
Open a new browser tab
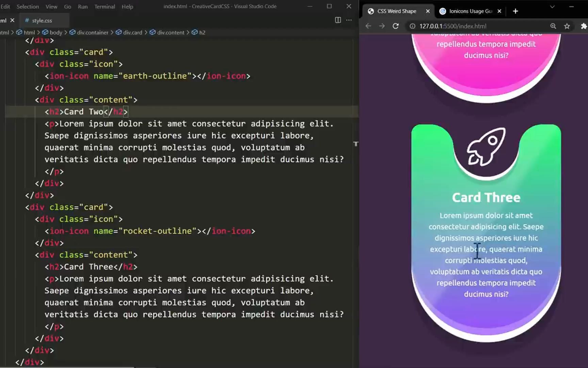[x=516, y=11]
